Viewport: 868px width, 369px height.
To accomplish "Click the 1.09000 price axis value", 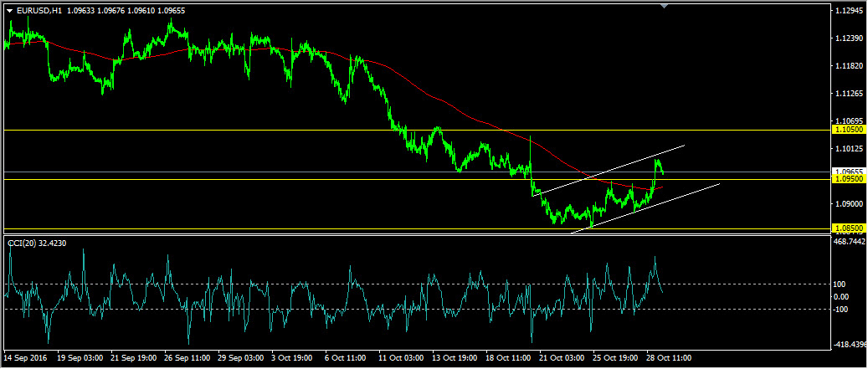I will (850, 203).
